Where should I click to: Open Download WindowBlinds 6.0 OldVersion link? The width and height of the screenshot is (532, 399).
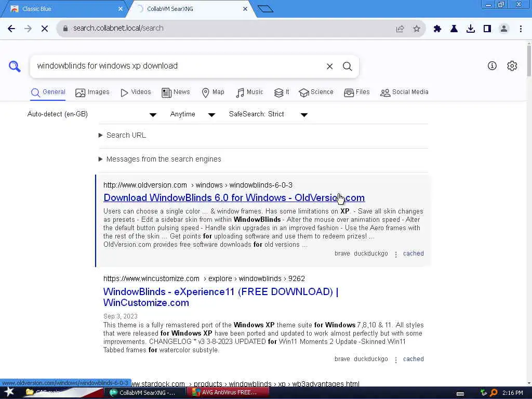coord(234,198)
